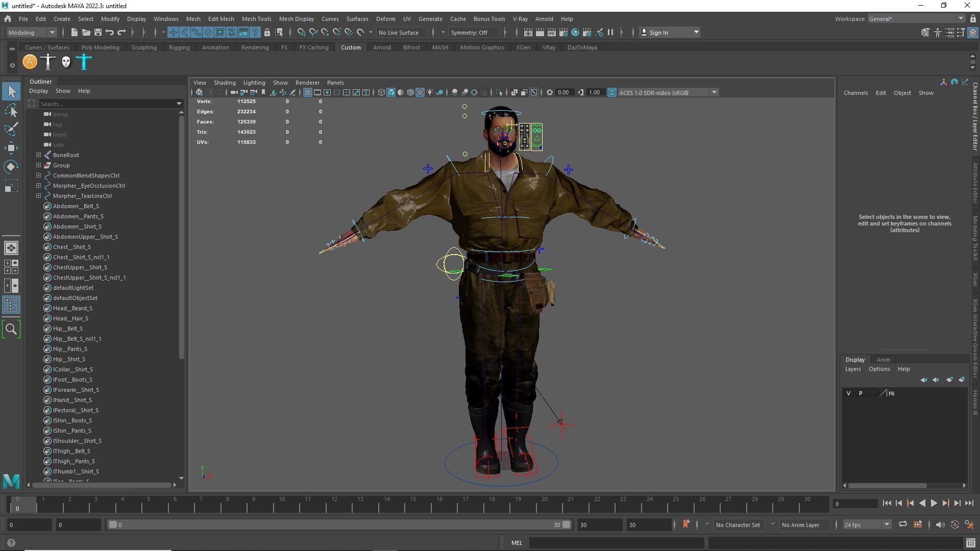This screenshot has height=551, width=980.
Task: Expand CommonBlendShapesCtrl in Outliner
Action: 38,176
